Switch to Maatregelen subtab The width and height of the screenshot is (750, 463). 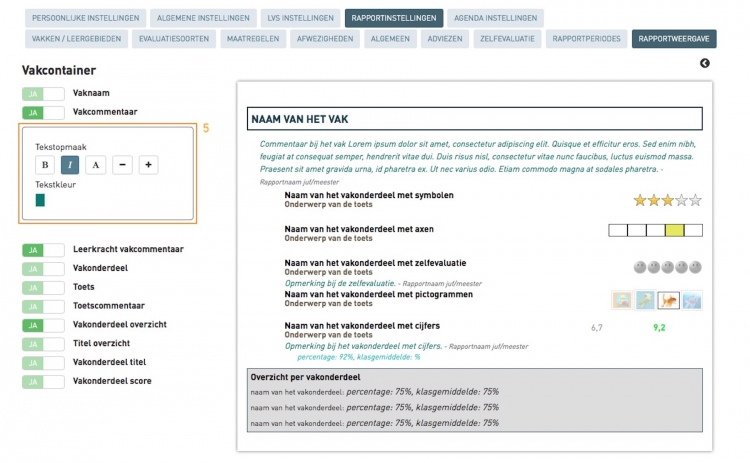point(253,39)
